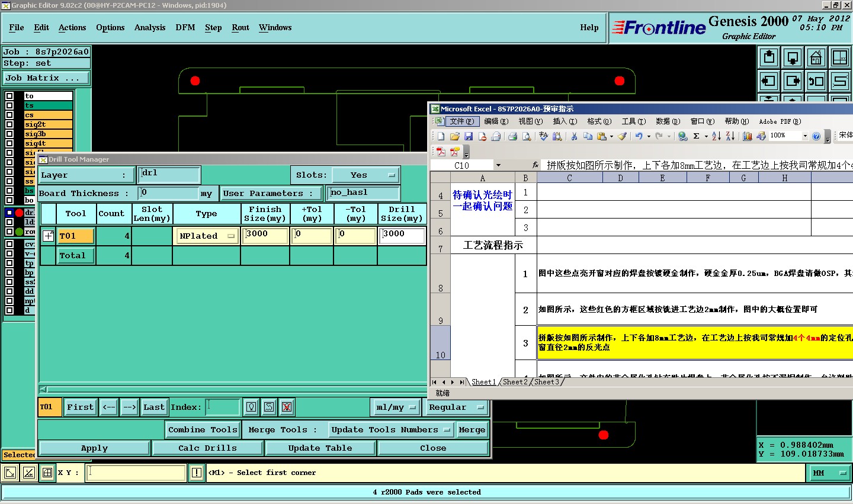Toggle checkbox for layer 'sig2t'
Image resolution: width=853 pixels, height=504 pixels.
click(10, 124)
